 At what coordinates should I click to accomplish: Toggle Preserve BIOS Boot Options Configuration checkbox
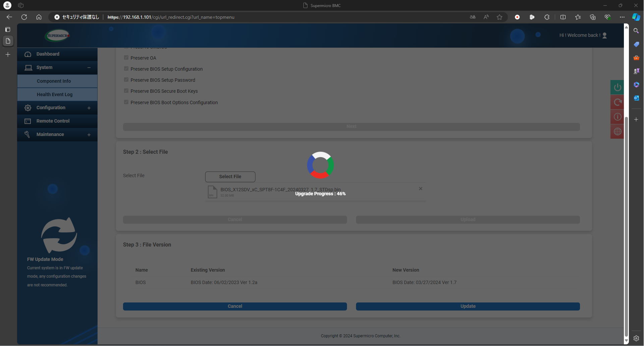tap(126, 102)
